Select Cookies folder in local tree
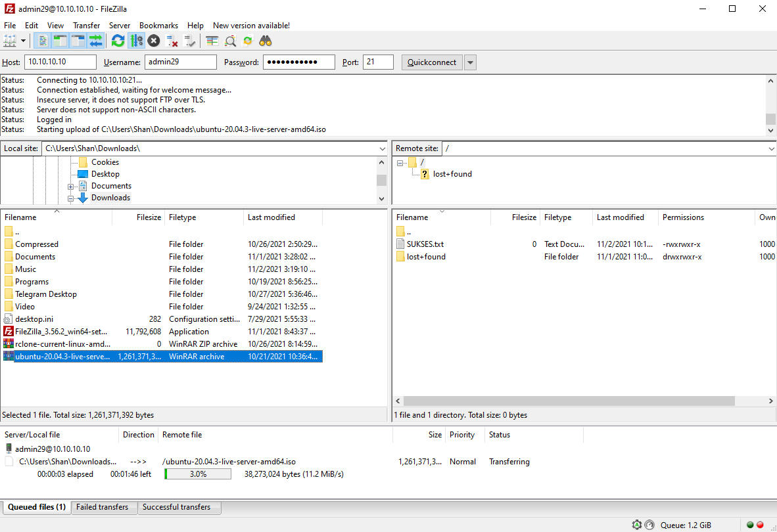Image resolution: width=777 pixels, height=532 pixels. click(105, 162)
